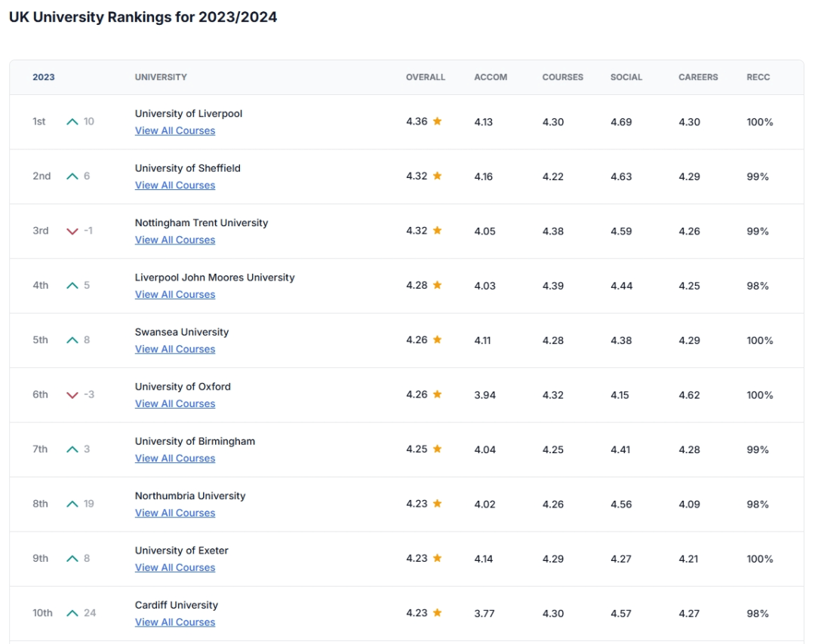This screenshot has width=815, height=644.
Task: Click Oxford's 3.94 accommodation score
Action: tap(485, 394)
